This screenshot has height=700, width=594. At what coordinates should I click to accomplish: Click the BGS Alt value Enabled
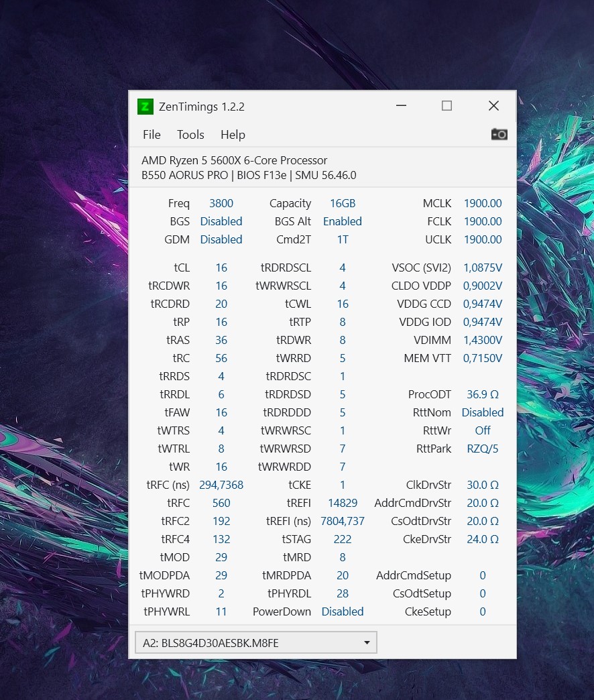343,221
